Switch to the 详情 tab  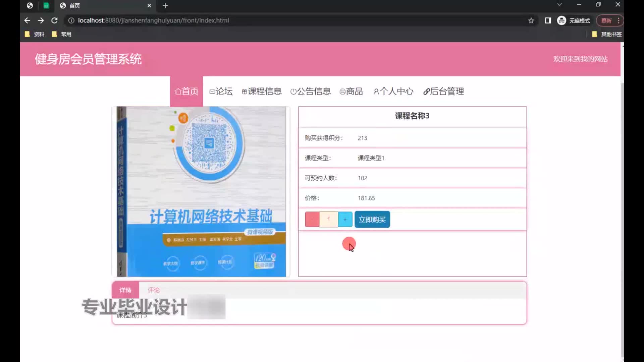pos(125,290)
